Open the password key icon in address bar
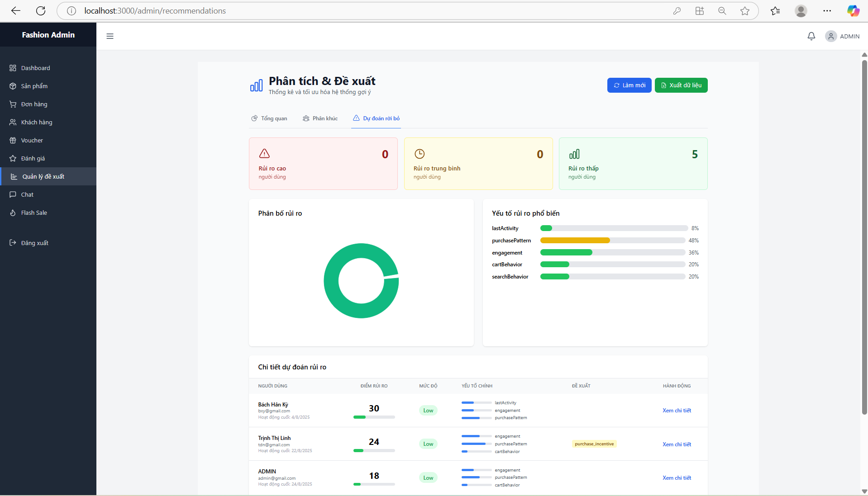 click(x=677, y=11)
